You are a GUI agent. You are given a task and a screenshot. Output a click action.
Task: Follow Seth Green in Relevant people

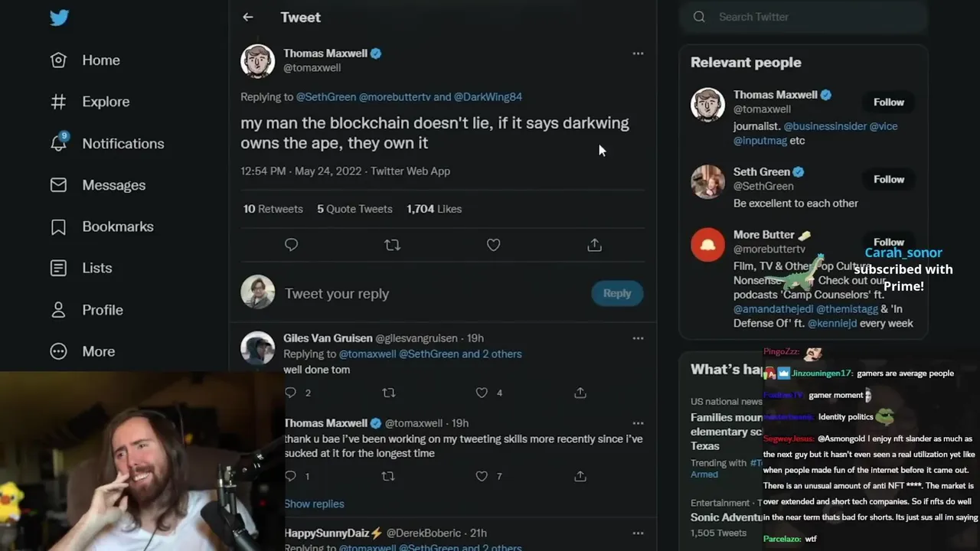(x=888, y=179)
